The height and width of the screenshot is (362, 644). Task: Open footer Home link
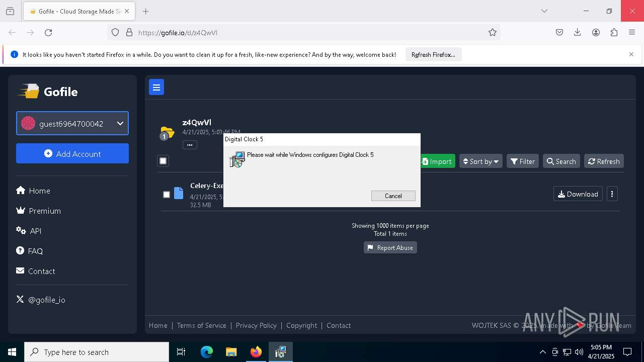158,325
